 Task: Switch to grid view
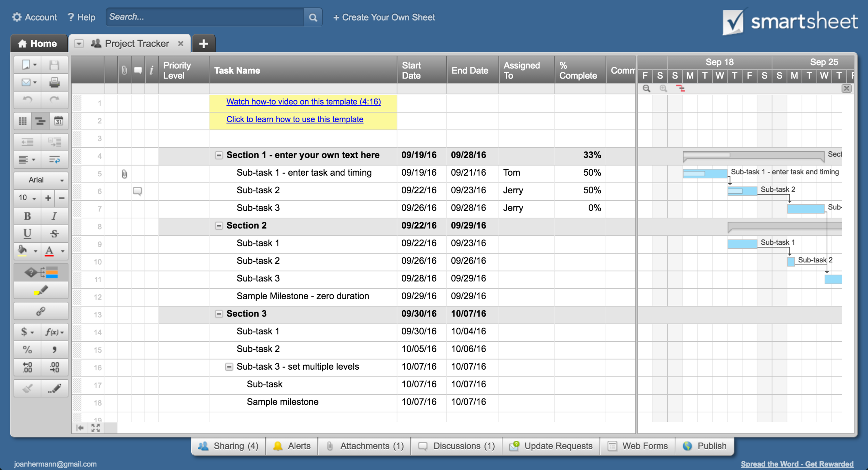[23, 121]
